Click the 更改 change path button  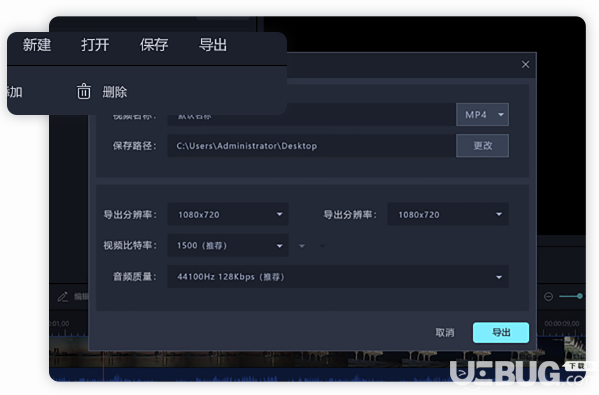click(x=482, y=146)
